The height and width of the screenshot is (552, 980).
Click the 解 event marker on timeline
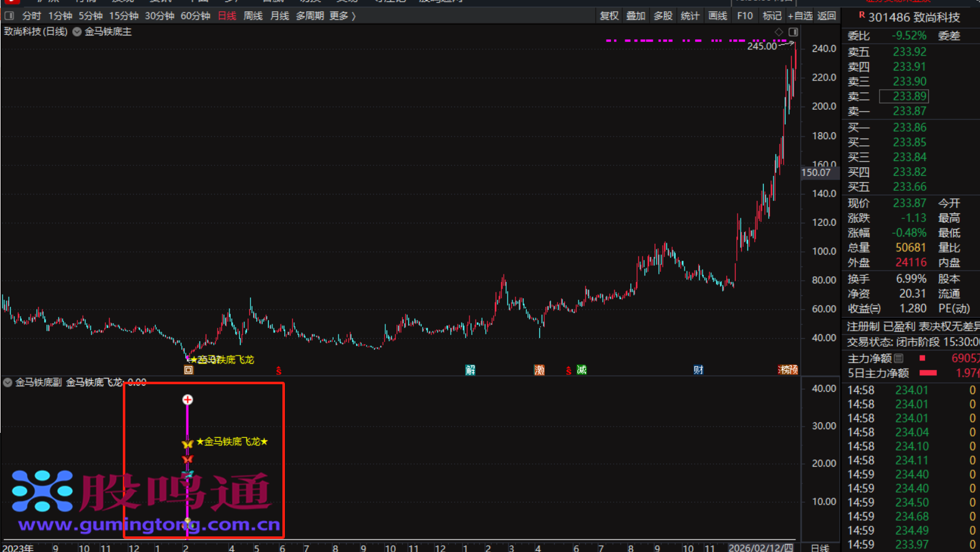coord(470,370)
